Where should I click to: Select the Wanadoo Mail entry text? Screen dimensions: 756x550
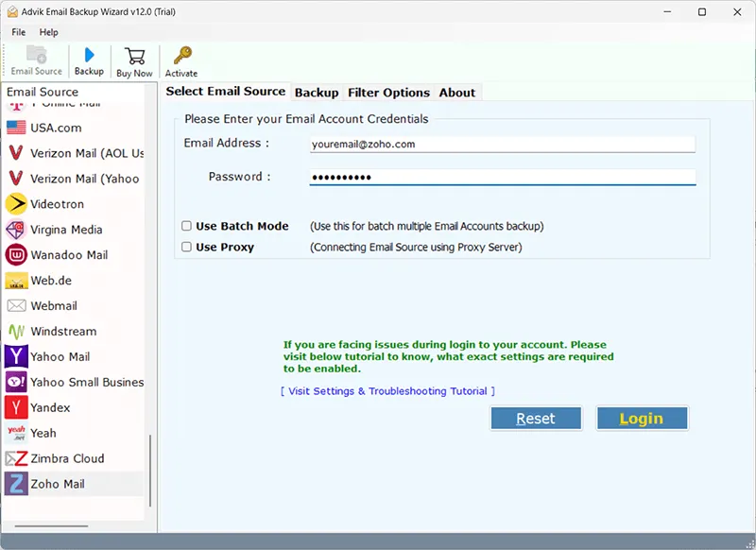69,255
